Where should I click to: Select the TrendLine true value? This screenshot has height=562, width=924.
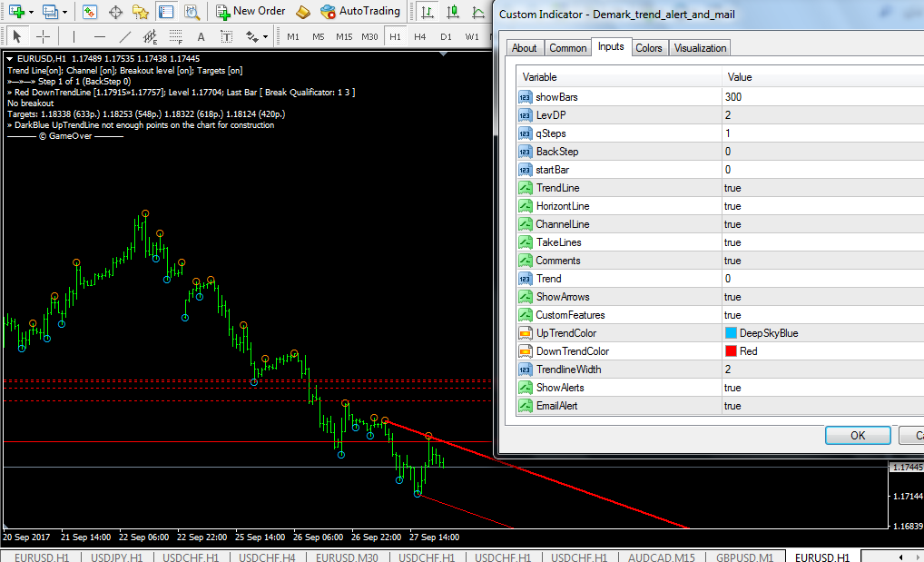(822, 188)
